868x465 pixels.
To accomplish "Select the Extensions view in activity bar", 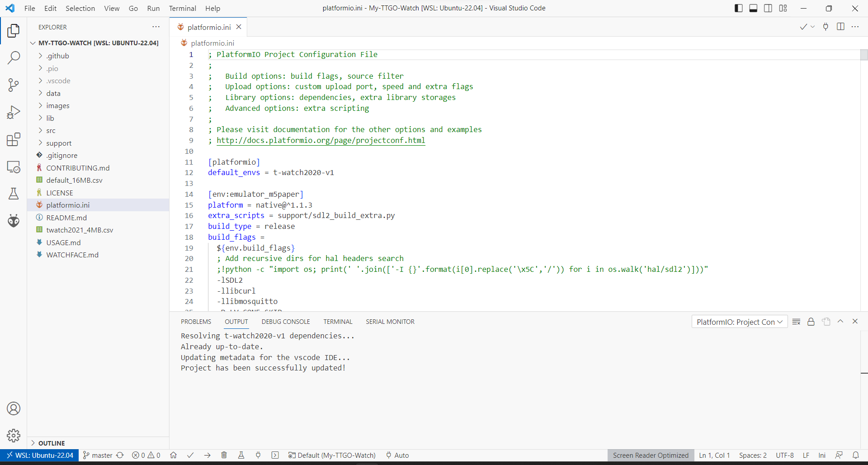I will (x=14, y=139).
